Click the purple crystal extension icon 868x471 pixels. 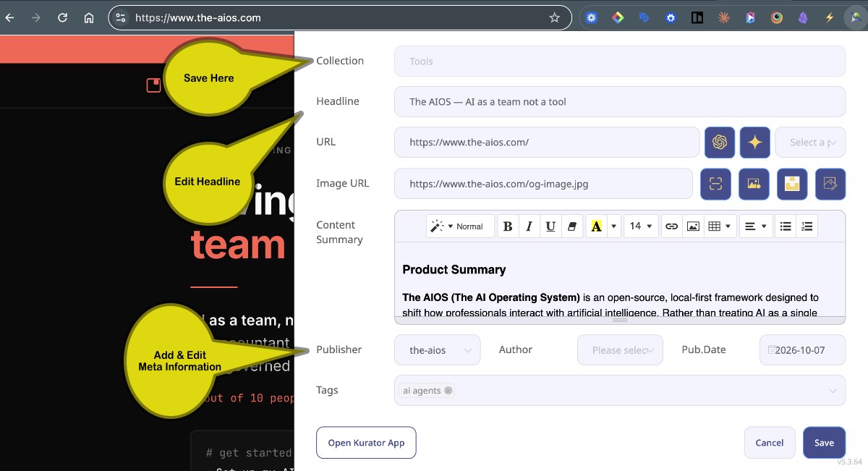803,17
